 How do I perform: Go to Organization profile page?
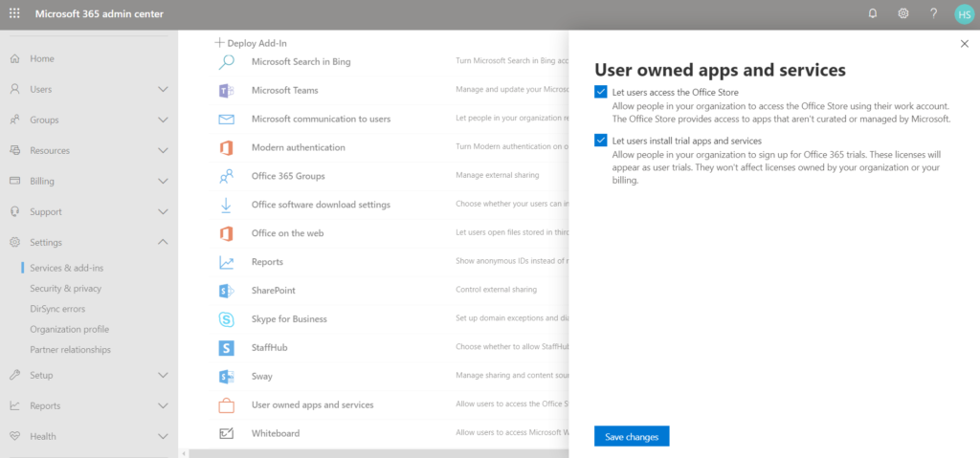point(70,329)
